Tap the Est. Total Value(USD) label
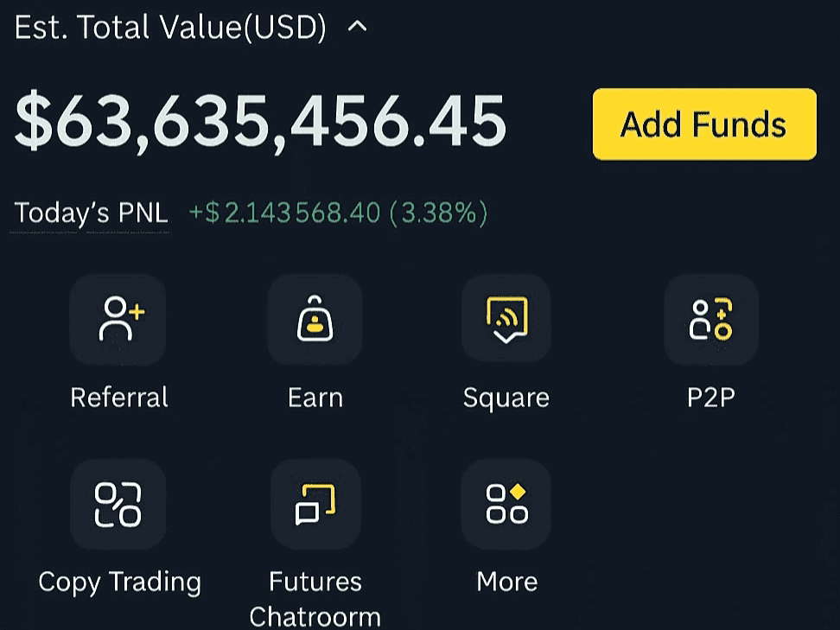Screen dimensions: 840x630 click(x=170, y=27)
